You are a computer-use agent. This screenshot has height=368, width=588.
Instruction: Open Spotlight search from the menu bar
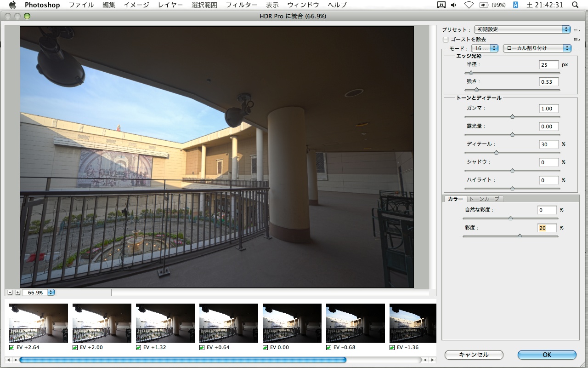[575, 5]
